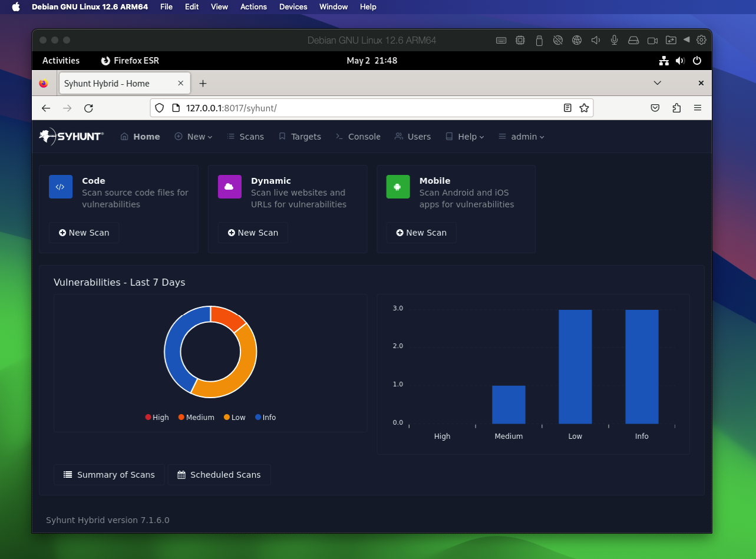Open the Actions menu in the macOS menu bar
The width and height of the screenshot is (756, 559).
pyautogui.click(x=253, y=7)
